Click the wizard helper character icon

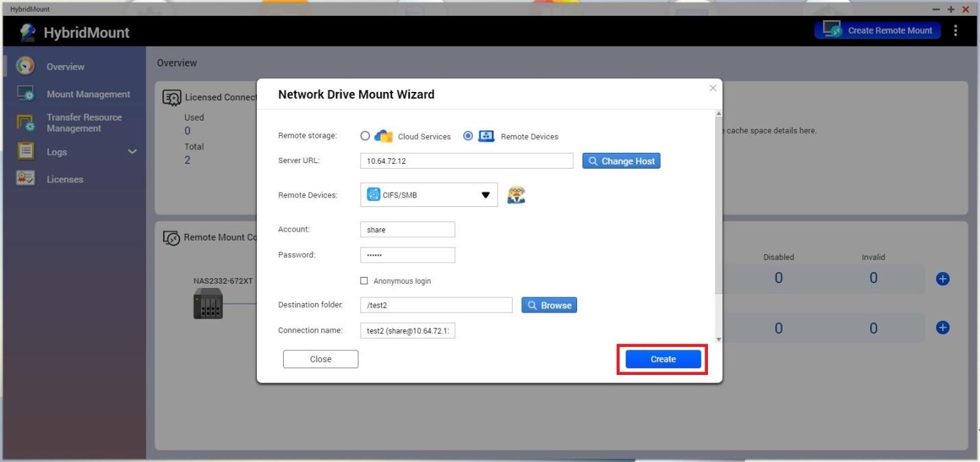coord(516,195)
